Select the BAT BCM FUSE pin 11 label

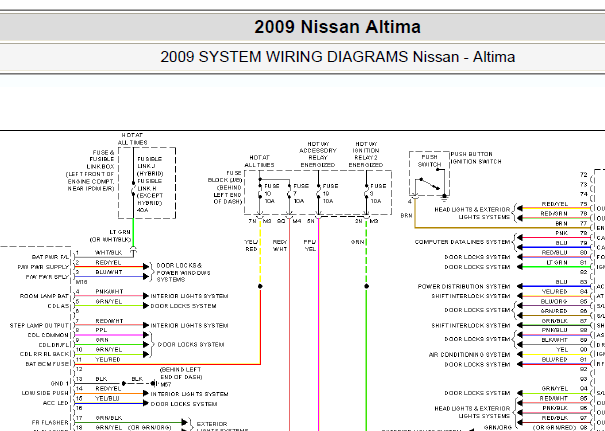pos(47,364)
